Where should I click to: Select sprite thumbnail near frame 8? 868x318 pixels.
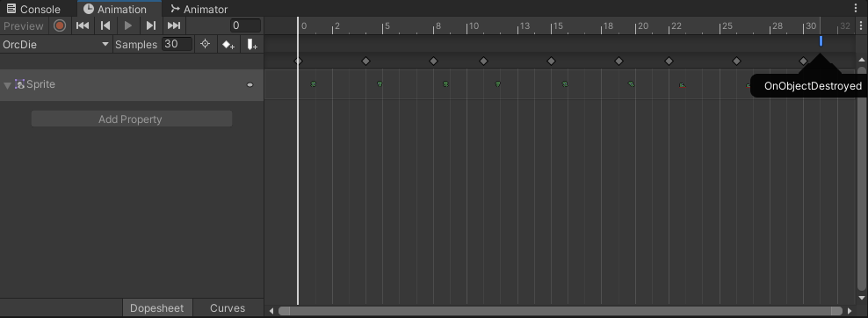(445, 84)
